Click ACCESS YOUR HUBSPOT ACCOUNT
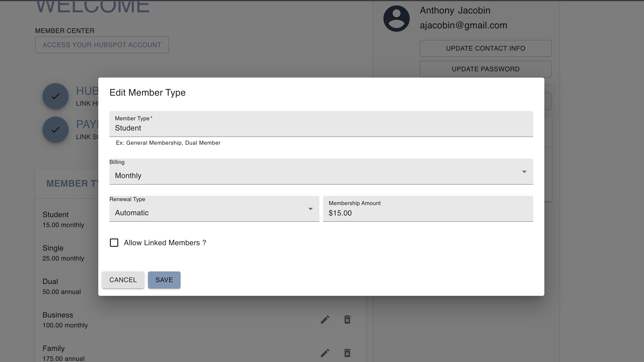 pos(102,45)
